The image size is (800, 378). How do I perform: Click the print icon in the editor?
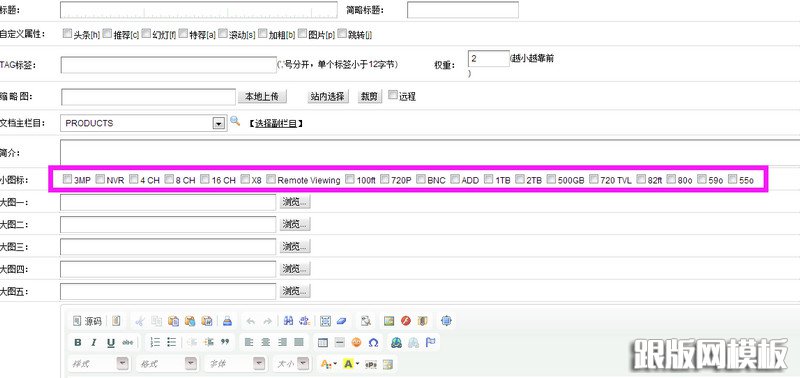228,321
